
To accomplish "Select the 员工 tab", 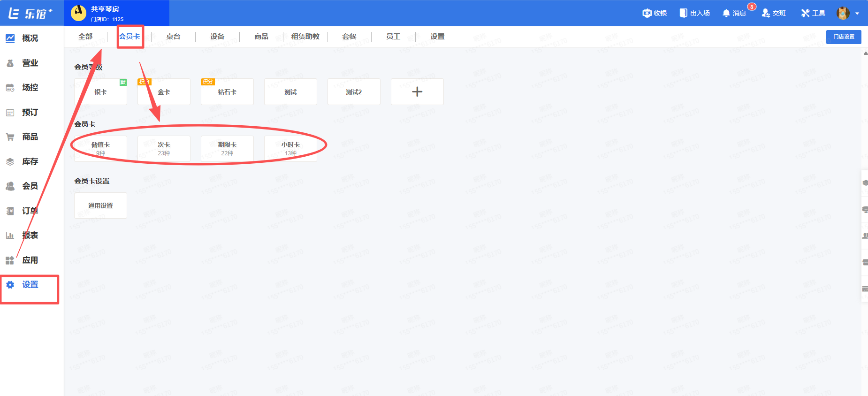I will (393, 37).
